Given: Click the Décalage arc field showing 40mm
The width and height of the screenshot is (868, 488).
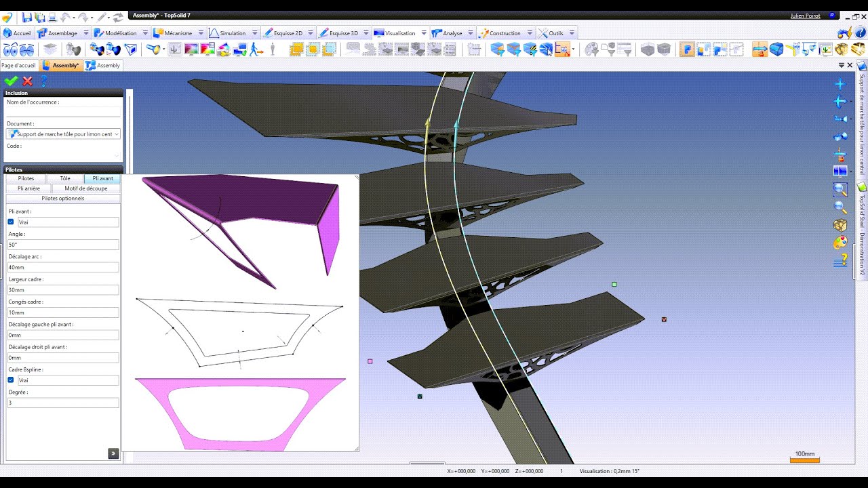Looking at the screenshot, I should tap(62, 267).
